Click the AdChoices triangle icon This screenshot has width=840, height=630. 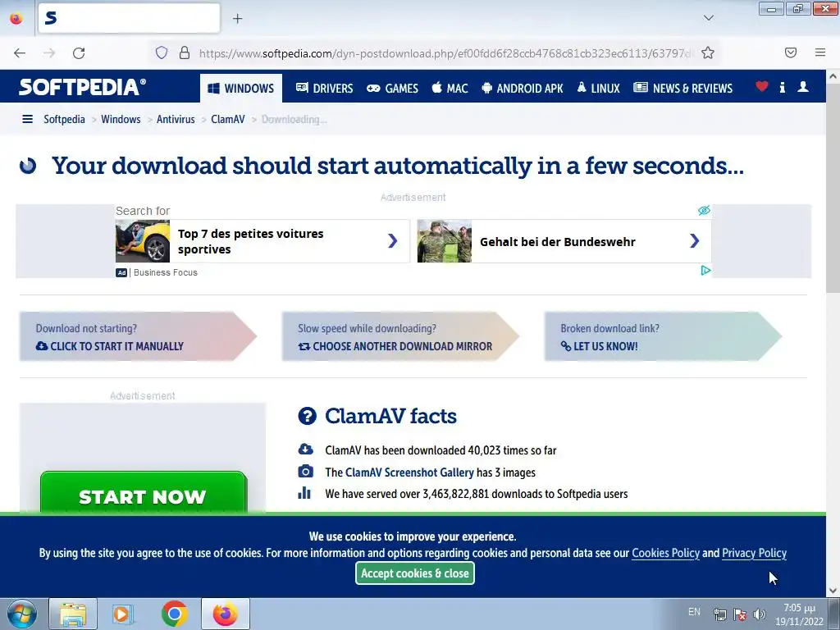click(705, 271)
